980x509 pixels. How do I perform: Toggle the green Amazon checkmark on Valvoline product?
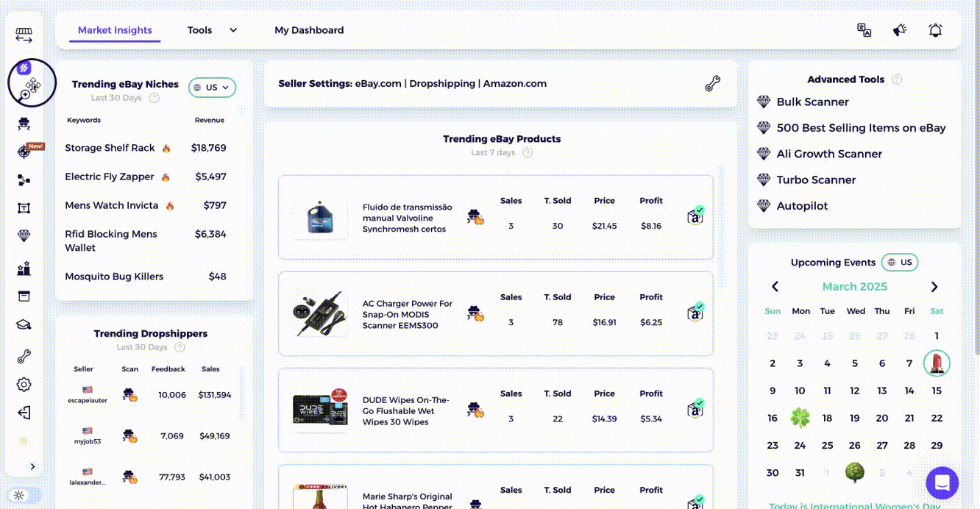pyautogui.click(x=695, y=217)
